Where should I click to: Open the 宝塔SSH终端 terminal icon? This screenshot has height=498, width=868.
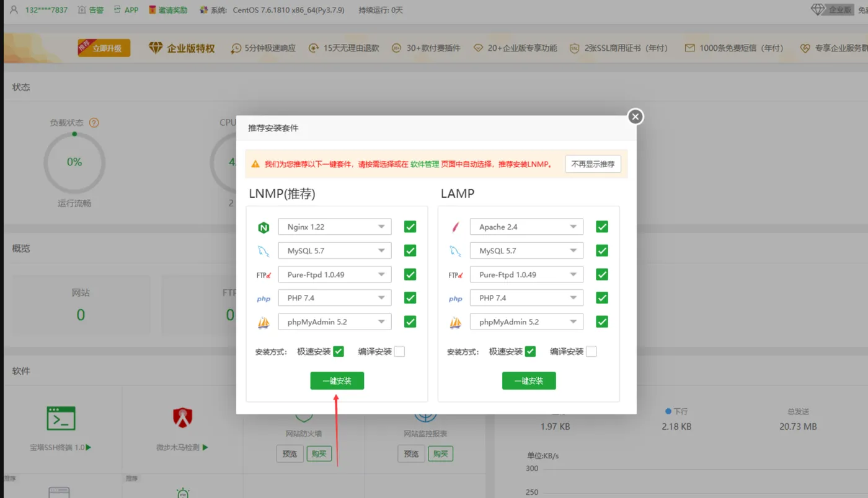click(x=61, y=418)
